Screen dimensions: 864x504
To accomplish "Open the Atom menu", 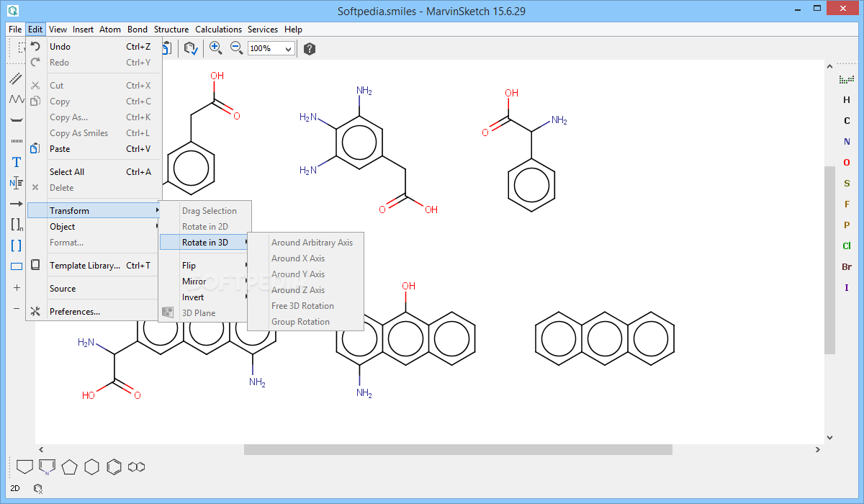I will point(110,30).
